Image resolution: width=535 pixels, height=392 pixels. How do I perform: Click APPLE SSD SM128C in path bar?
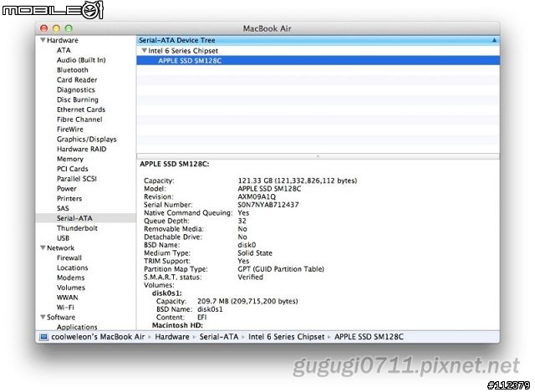pos(369,337)
